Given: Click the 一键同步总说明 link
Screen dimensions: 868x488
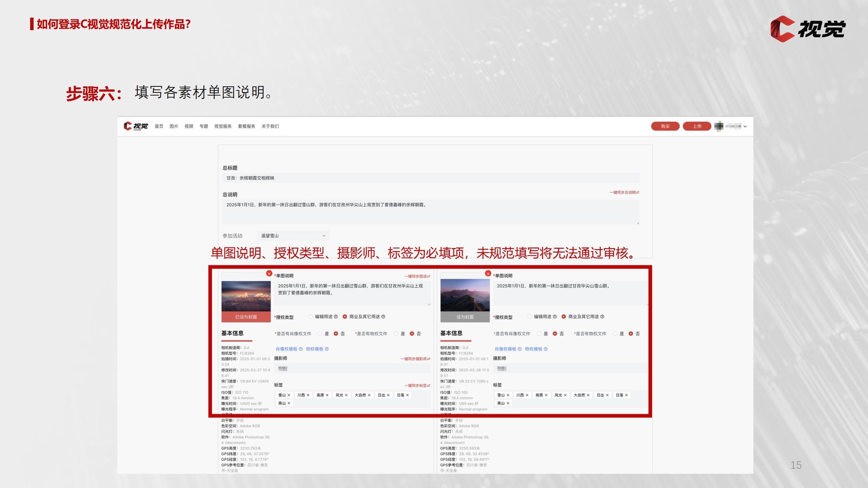Looking at the screenshot, I should (623, 192).
